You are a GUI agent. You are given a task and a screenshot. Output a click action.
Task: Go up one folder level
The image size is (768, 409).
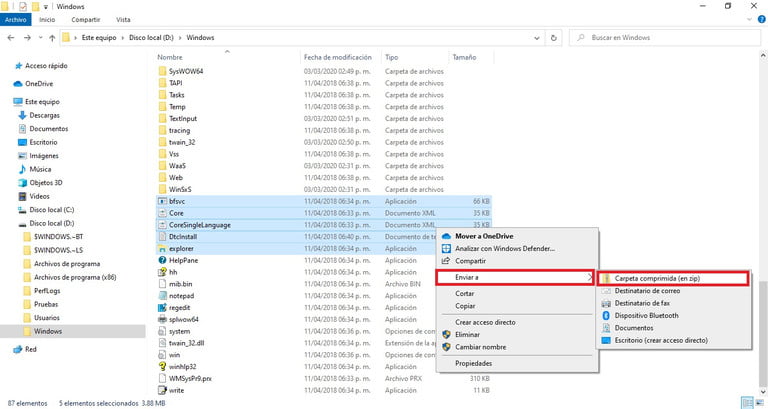click(52, 38)
